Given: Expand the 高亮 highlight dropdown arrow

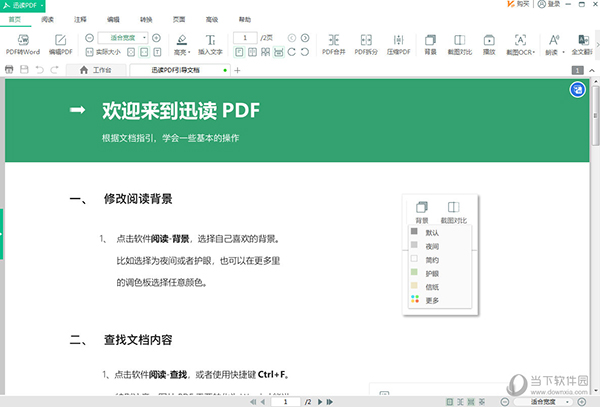Looking at the screenshot, I should (189, 52).
